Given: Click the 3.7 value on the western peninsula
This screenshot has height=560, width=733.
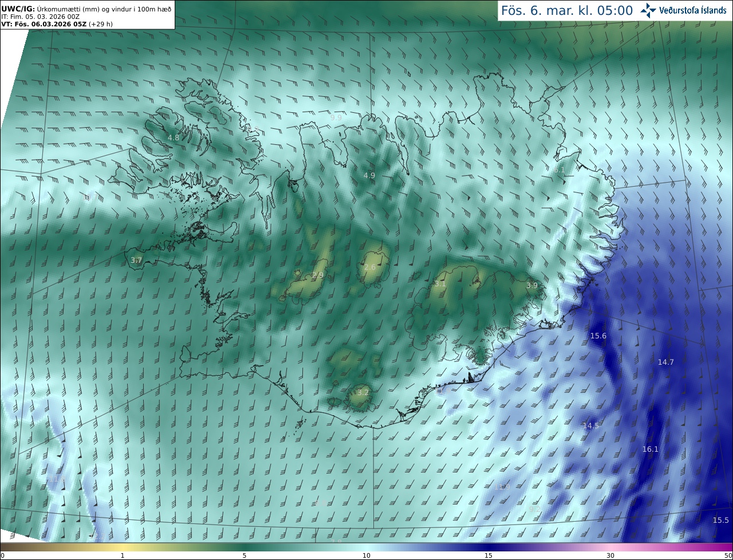Looking at the screenshot, I should coord(136,260).
